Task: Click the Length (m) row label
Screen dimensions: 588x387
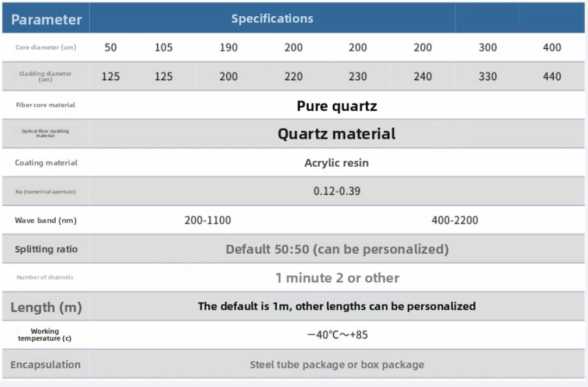Action: coord(46,307)
